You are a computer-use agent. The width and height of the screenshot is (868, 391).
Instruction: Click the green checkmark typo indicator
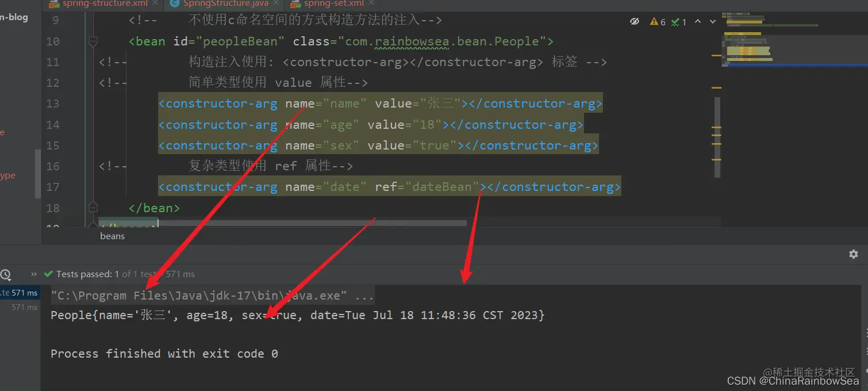[679, 22]
